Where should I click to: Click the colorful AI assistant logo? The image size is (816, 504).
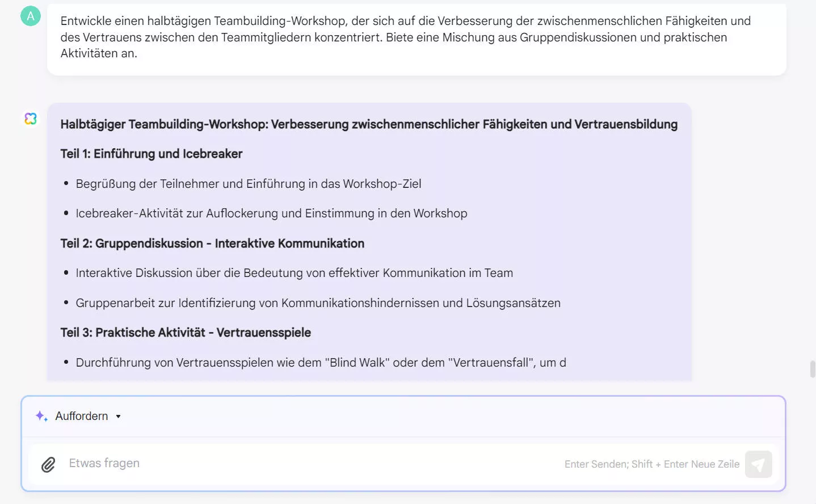tap(31, 118)
